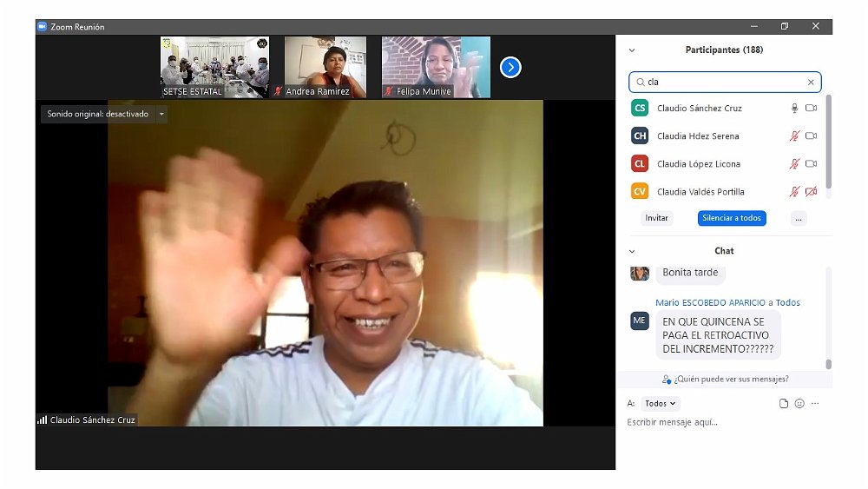The height and width of the screenshot is (489, 868).
Task: Click the Silenciar a todos button
Action: 732,218
